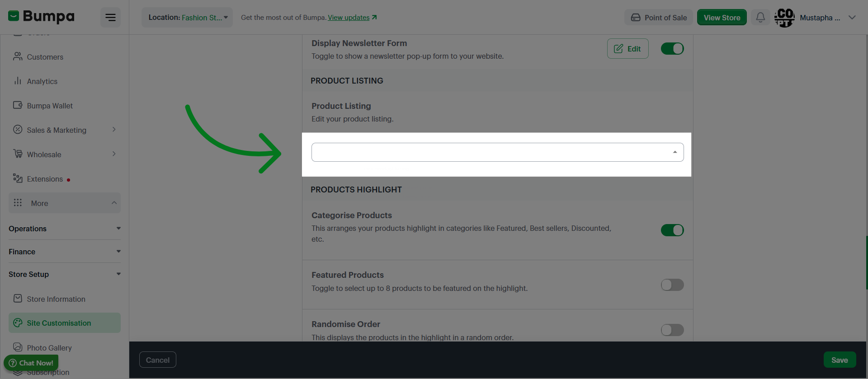Turn off Categorise Products toggle
This screenshot has width=868, height=379.
[x=672, y=230]
